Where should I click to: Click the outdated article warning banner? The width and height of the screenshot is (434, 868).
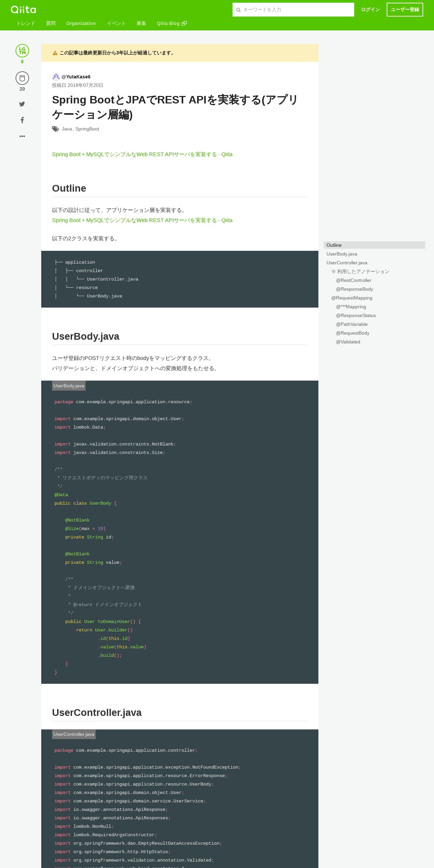pos(180,53)
